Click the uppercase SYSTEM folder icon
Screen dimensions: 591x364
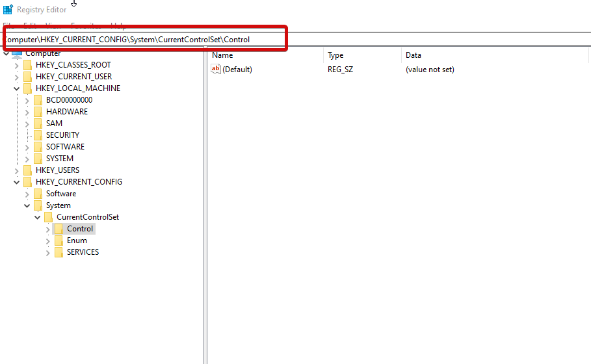pos(38,159)
